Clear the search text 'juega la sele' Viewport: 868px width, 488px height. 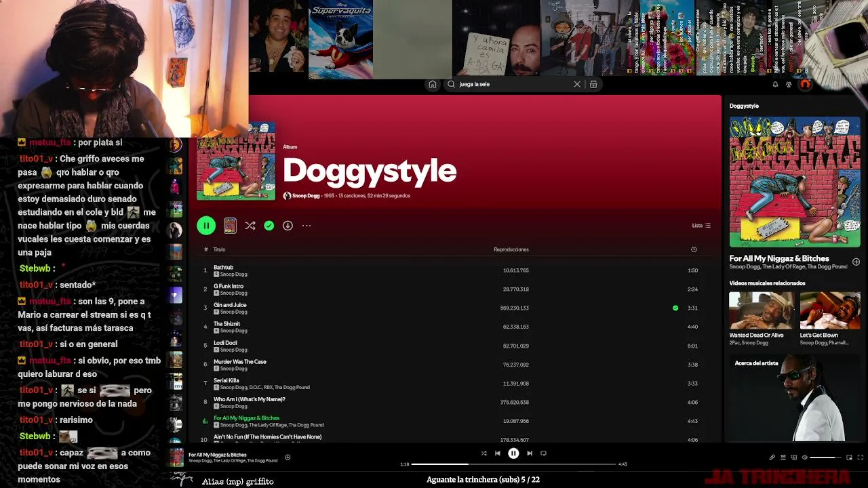(577, 84)
